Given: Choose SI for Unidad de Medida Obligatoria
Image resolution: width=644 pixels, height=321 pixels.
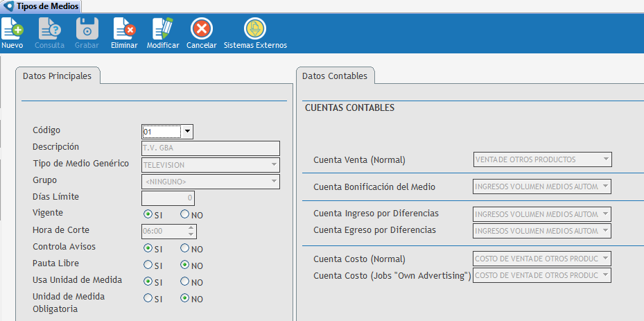Looking at the screenshot, I should click(148, 298).
